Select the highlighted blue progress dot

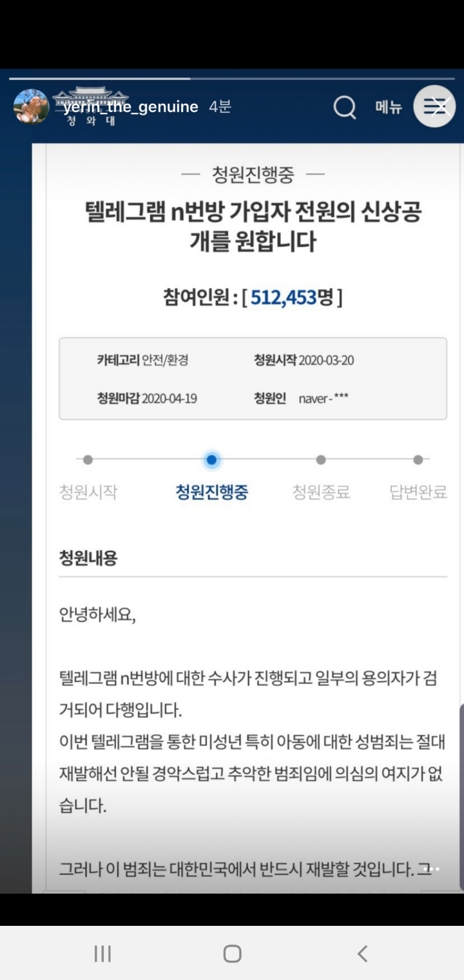click(211, 460)
